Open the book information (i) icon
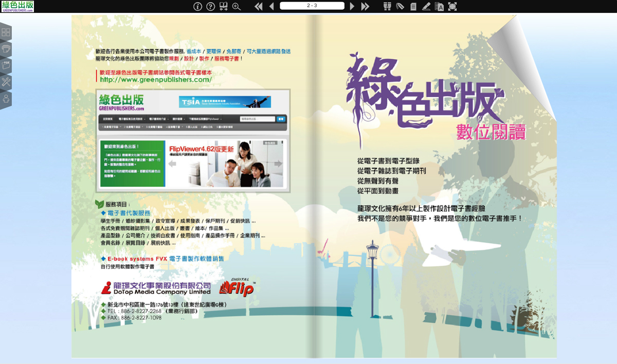The image size is (617, 364). (197, 7)
